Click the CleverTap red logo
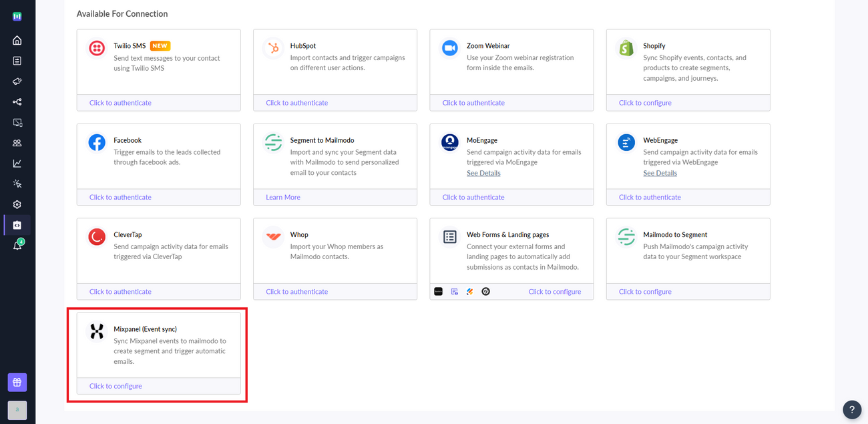 click(x=97, y=237)
